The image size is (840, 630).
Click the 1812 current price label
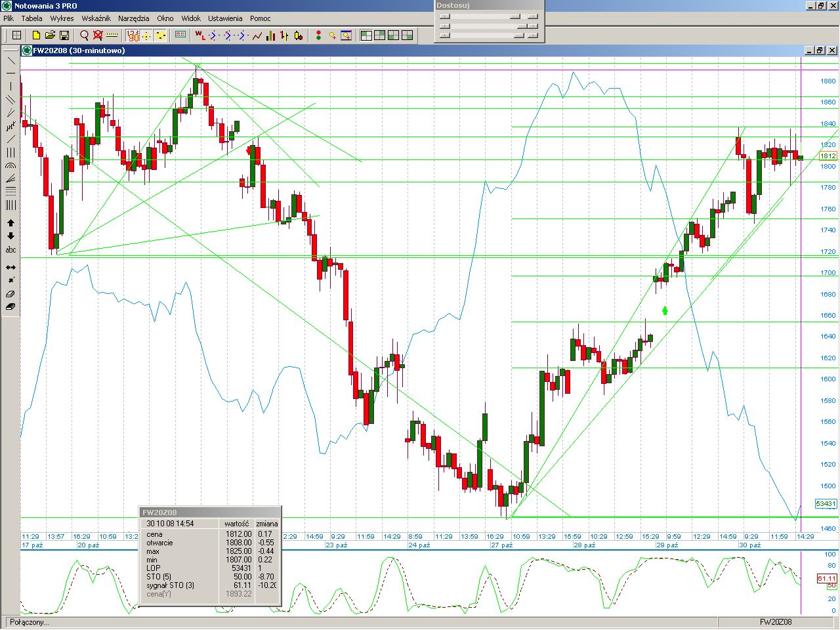pyautogui.click(x=828, y=156)
